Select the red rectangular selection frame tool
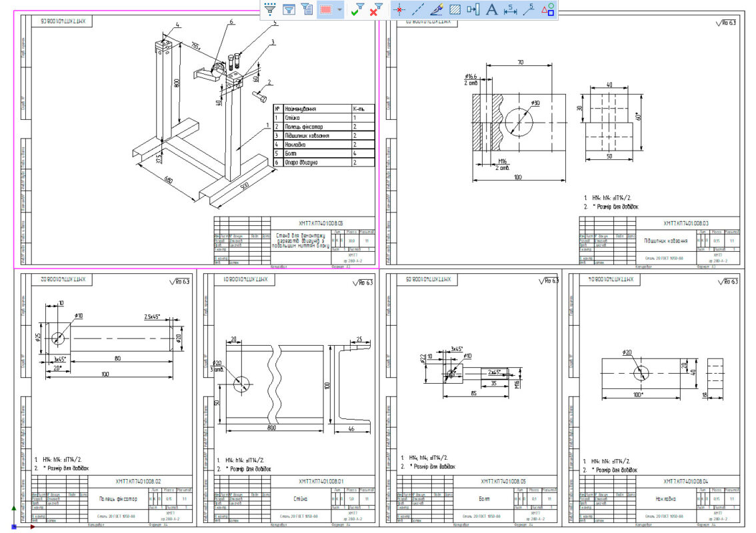The image size is (756, 533). pos(327,9)
